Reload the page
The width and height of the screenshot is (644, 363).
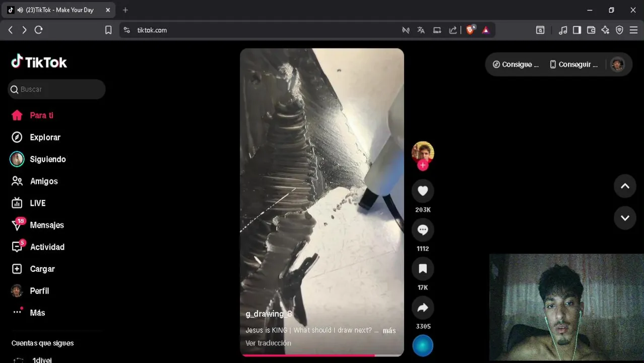(x=38, y=30)
